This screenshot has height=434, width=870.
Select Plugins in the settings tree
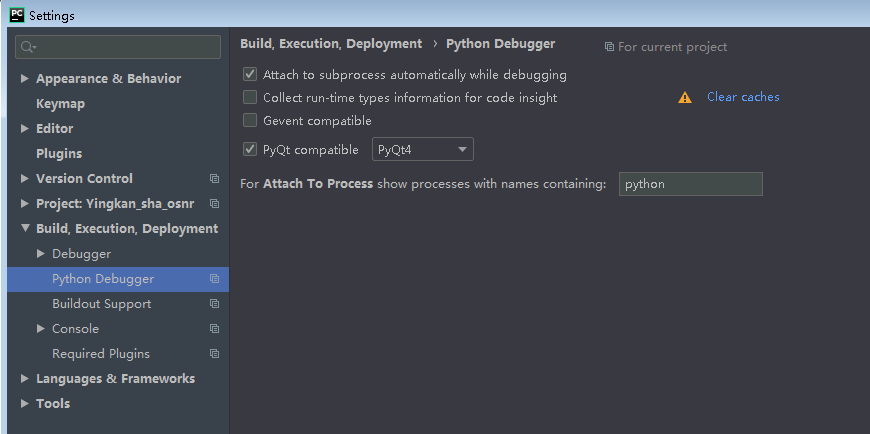[x=59, y=154]
